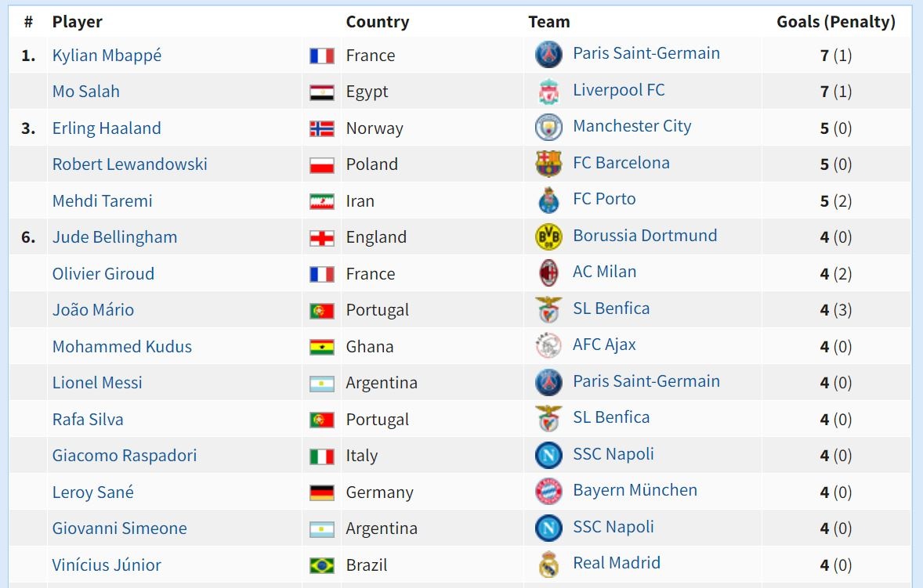
Task: Click the FC Porto club crest
Action: point(548,200)
